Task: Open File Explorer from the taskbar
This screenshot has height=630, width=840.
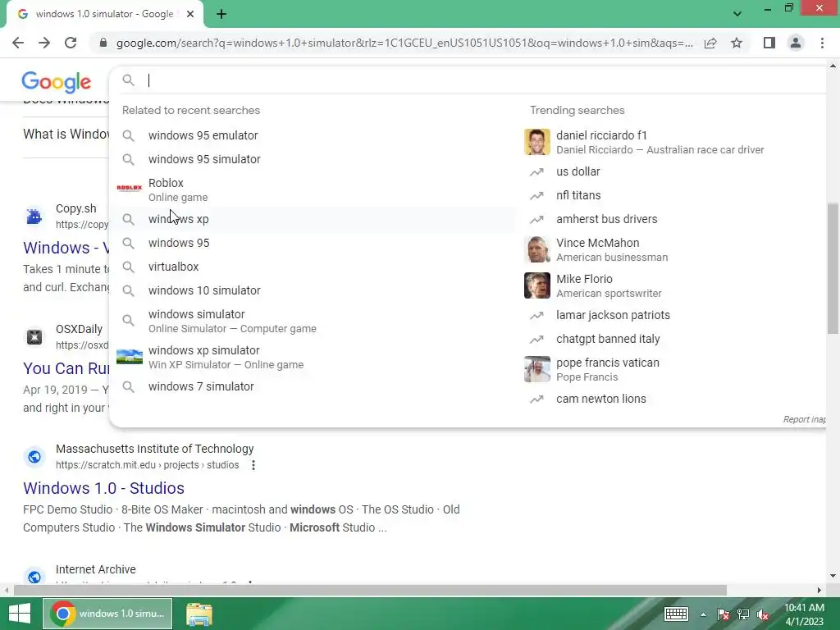Action: click(199, 614)
